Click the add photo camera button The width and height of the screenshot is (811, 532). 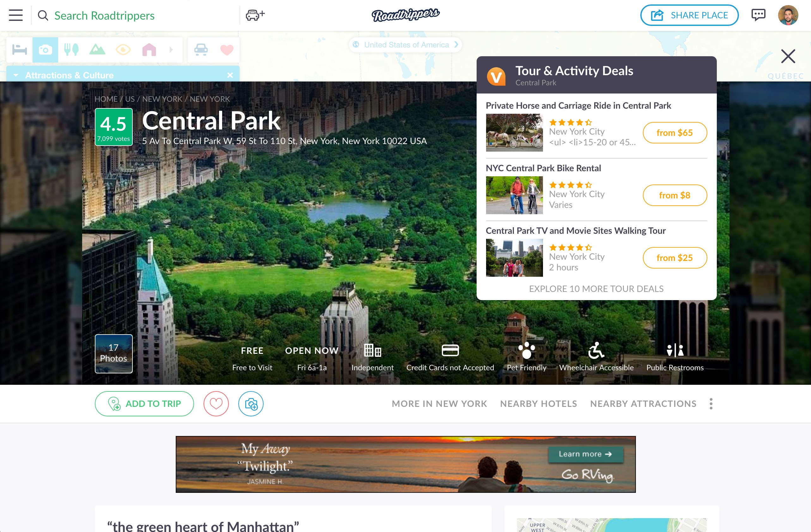pos(251,404)
